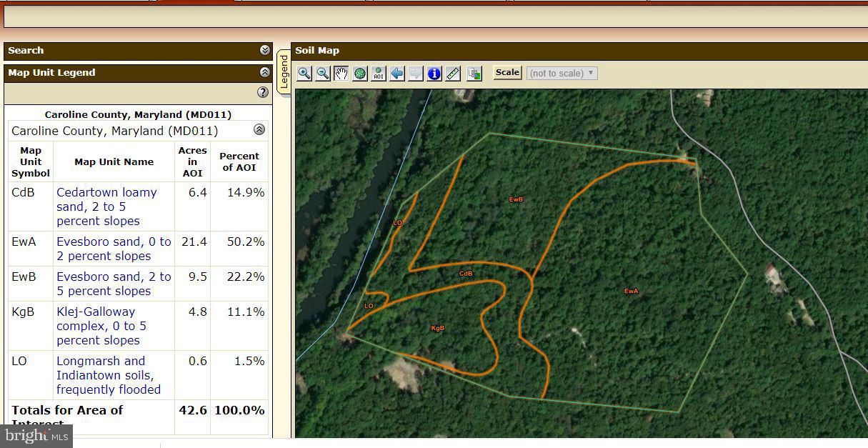Expand the Search panel
The image size is (868, 448).
point(265,51)
